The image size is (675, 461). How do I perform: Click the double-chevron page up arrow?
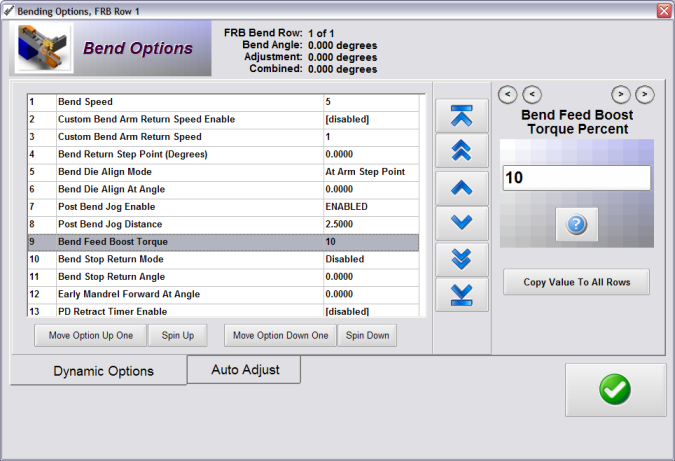[x=462, y=151]
